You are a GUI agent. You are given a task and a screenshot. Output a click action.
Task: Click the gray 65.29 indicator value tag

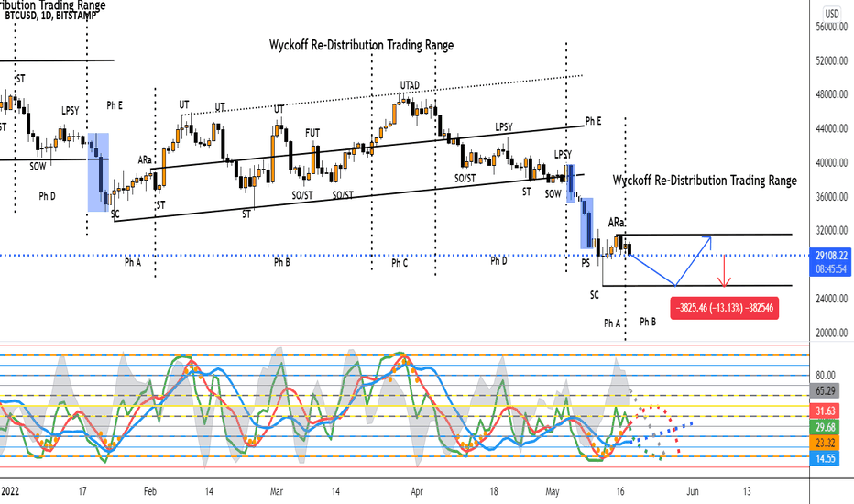[x=832, y=390]
